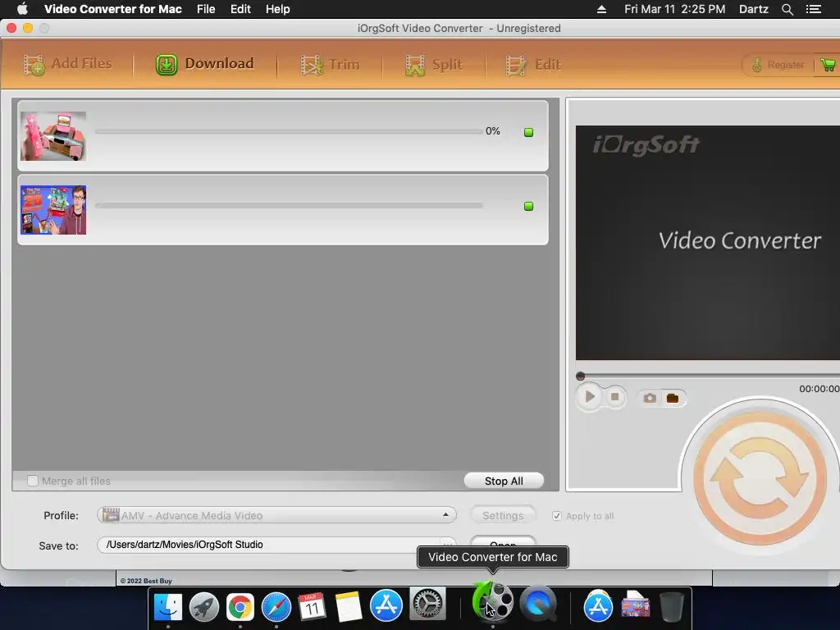Click the first video's progress bar
Image resolution: width=840 pixels, height=630 pixels.
coord(289,131)
